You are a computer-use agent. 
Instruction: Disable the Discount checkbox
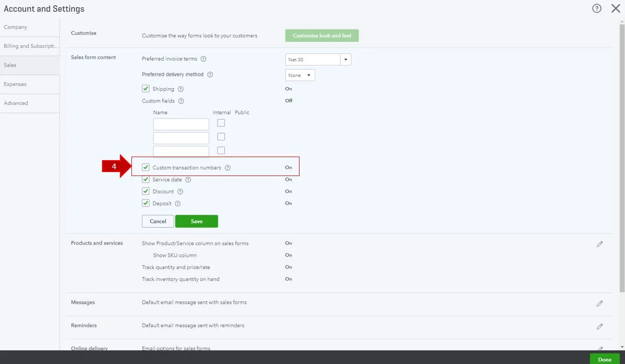[x=146, y=191]
